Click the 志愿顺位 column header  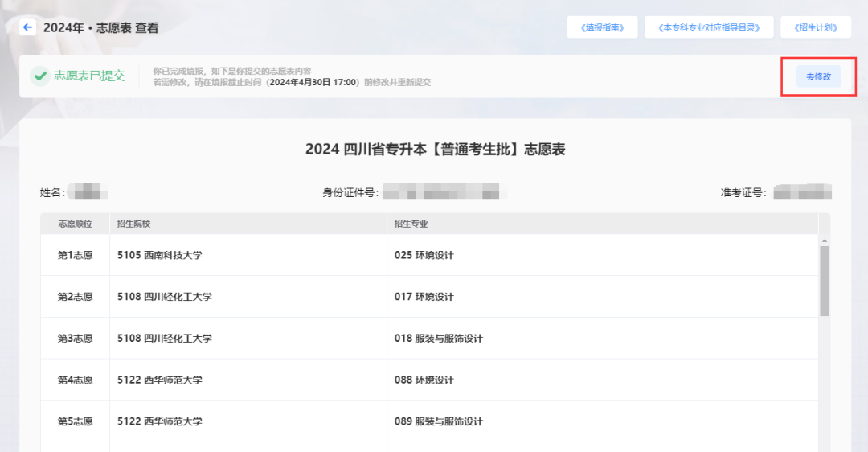[75, 224]
